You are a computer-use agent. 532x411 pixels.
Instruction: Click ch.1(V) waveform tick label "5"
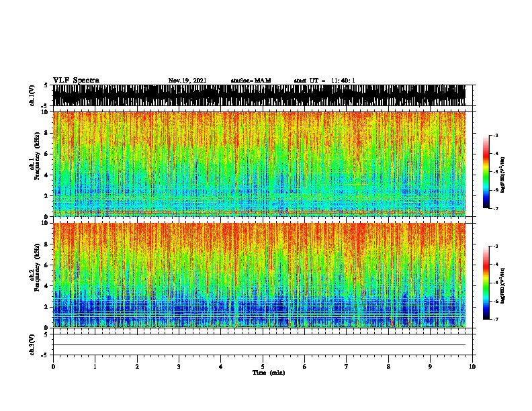point(46,85)
